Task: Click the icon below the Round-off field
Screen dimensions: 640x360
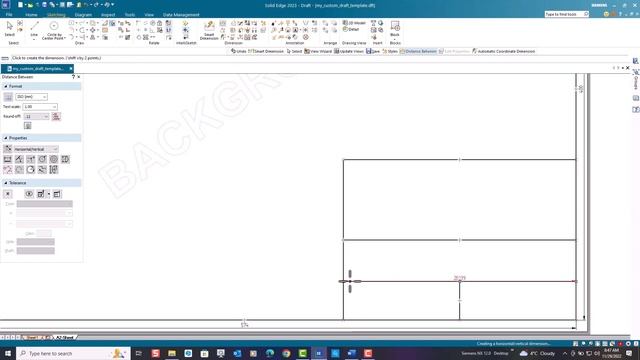Action: click(28, 126)
